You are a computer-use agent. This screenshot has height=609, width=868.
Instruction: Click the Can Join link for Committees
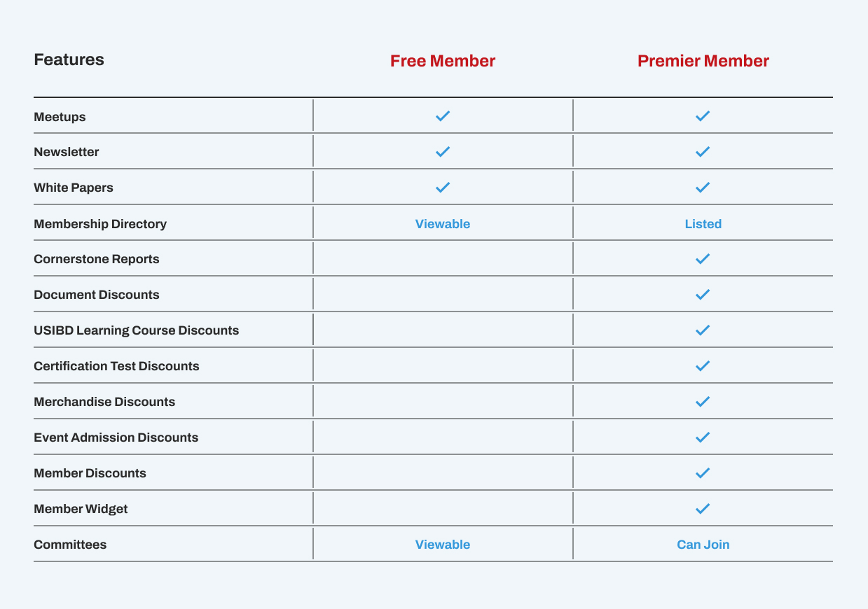[703, 545]
